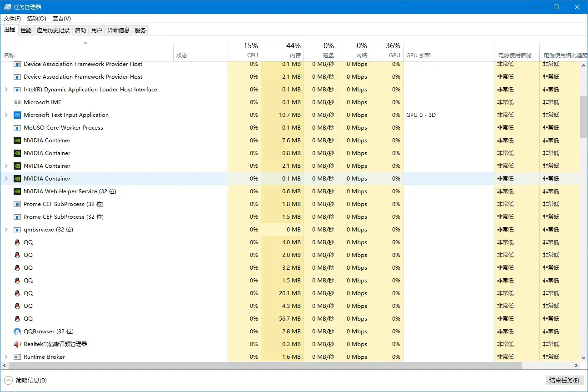
Task: Expand the highlighted NVIDIA Container 0.1 MB row
Action: 6,179
